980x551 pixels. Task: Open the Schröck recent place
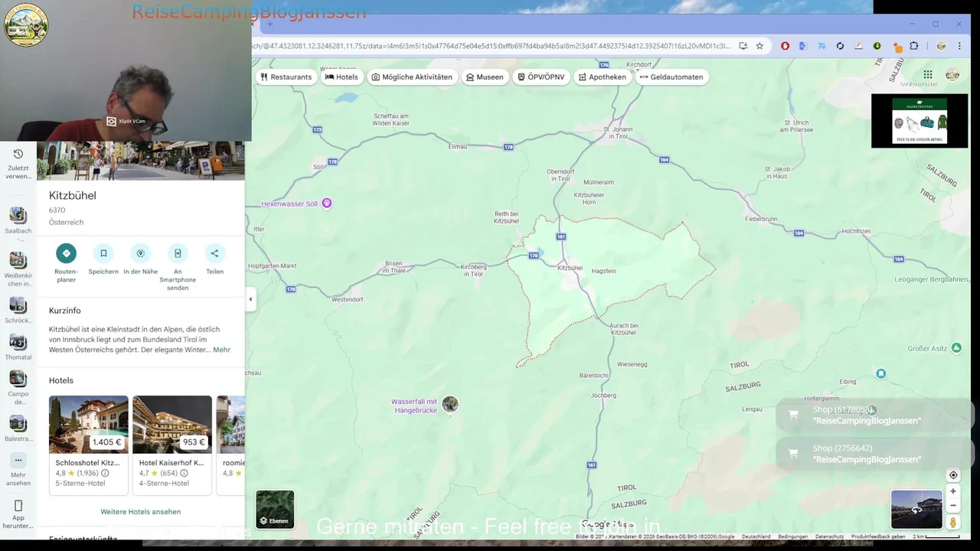(x=18, y=305)
